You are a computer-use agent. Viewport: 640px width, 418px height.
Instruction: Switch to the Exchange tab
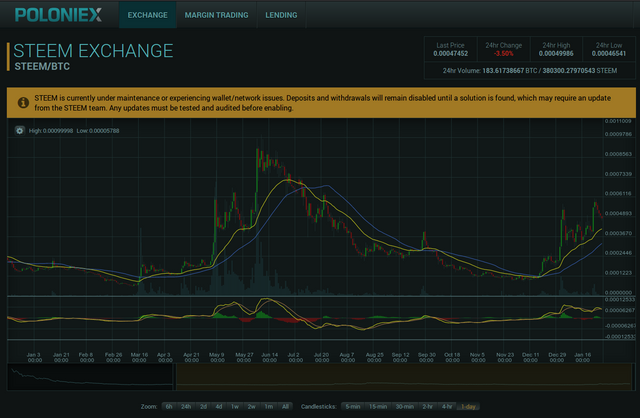click(x=147, y=15)
